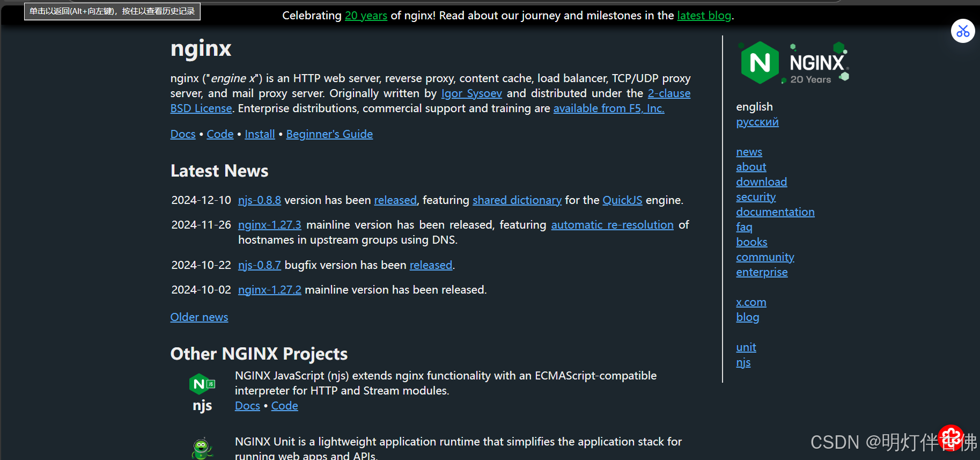Open the sidebar enterprise link
Image resolution: width=980 pixels, height=460 pixels.
(x=762, y=272)
